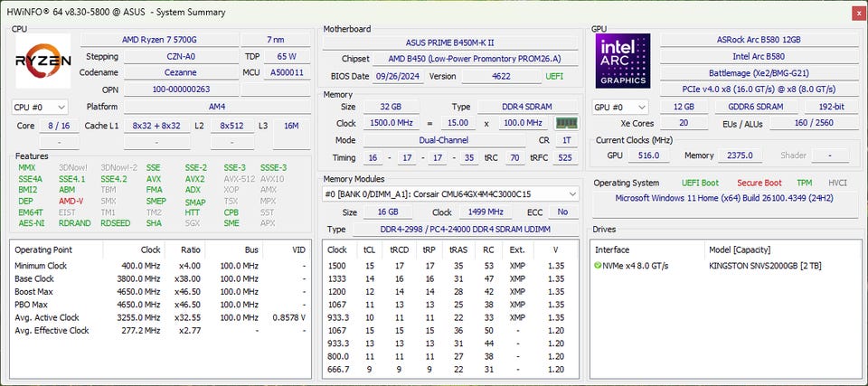Click the AMD Ryzen logo
The height and width of the screenshot is (386, 868).
tap(42, 62)
